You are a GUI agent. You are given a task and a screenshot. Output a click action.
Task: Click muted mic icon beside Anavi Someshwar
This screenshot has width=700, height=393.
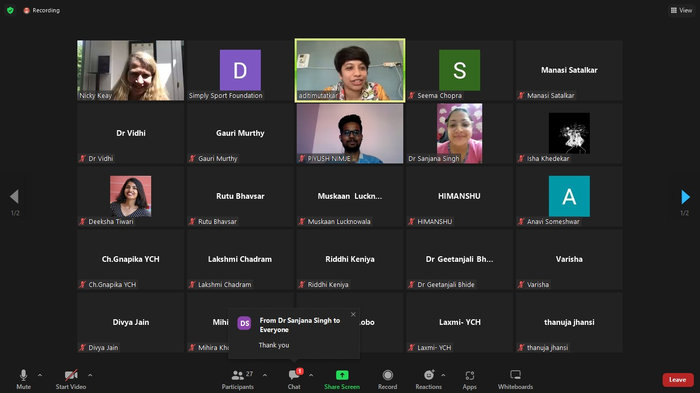click(521, 221)
